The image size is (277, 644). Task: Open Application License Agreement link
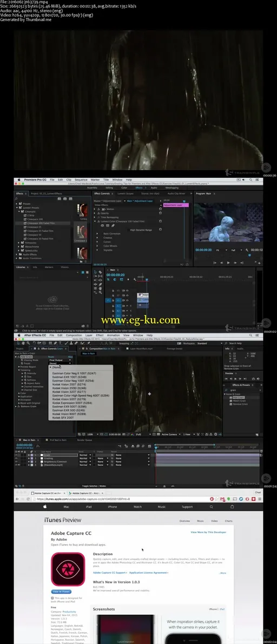tap(148, 573)
